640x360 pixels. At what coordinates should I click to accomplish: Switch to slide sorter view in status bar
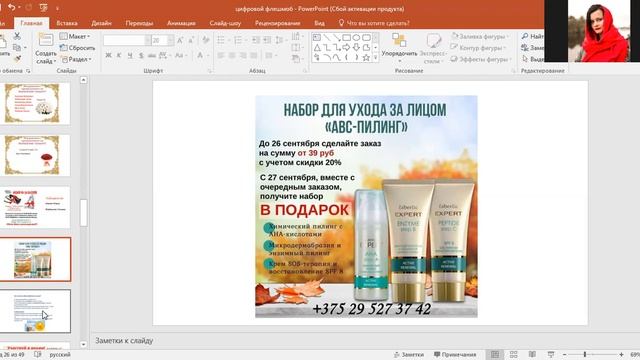coord(513,354)
